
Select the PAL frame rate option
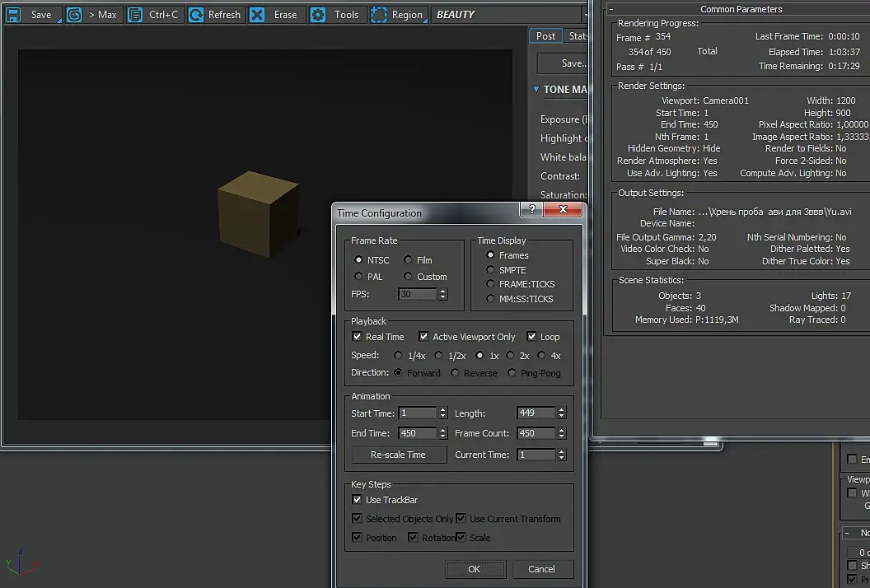[358, 277]
